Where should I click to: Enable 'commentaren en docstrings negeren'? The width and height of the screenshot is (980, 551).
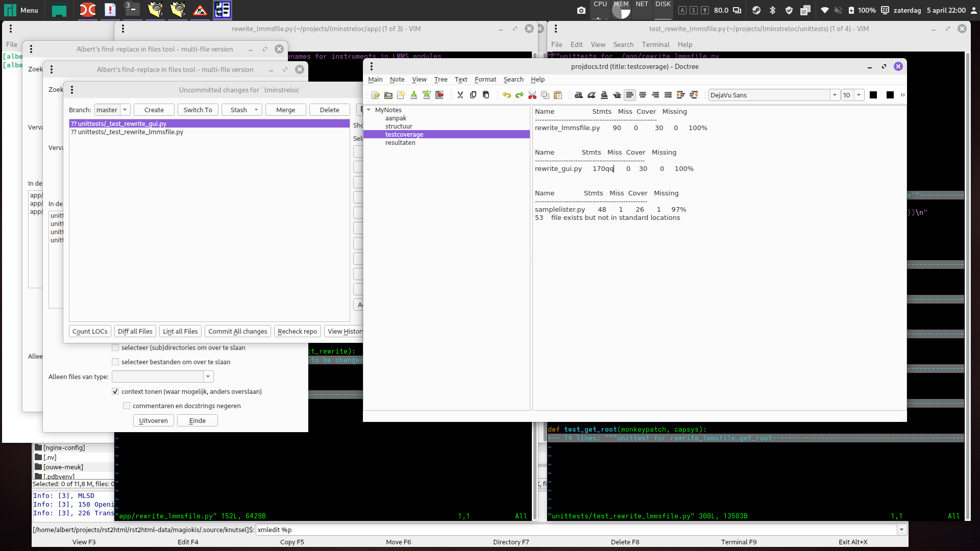click(127, 406)
